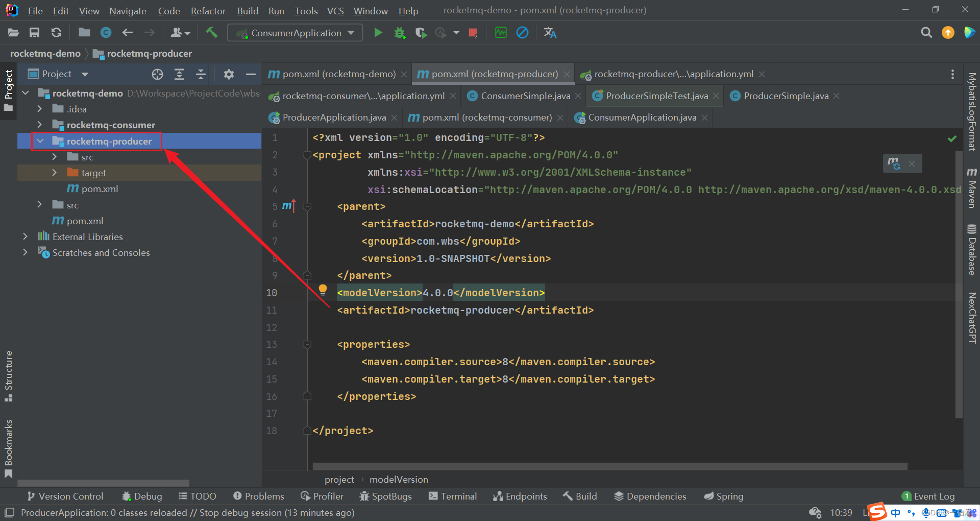This screenshot has height=521, width=980.
Task: Run ConsumerApplication with green play icon
Action: [378, 33]
